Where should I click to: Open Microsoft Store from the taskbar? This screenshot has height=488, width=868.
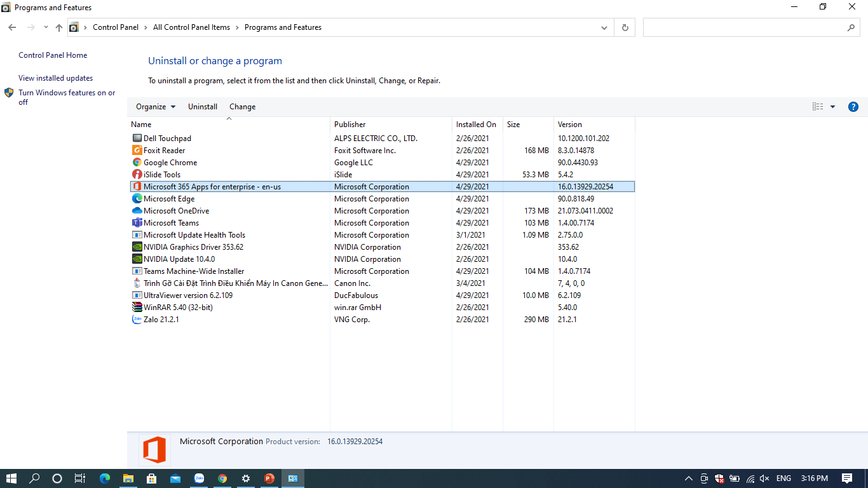[152, 478]
